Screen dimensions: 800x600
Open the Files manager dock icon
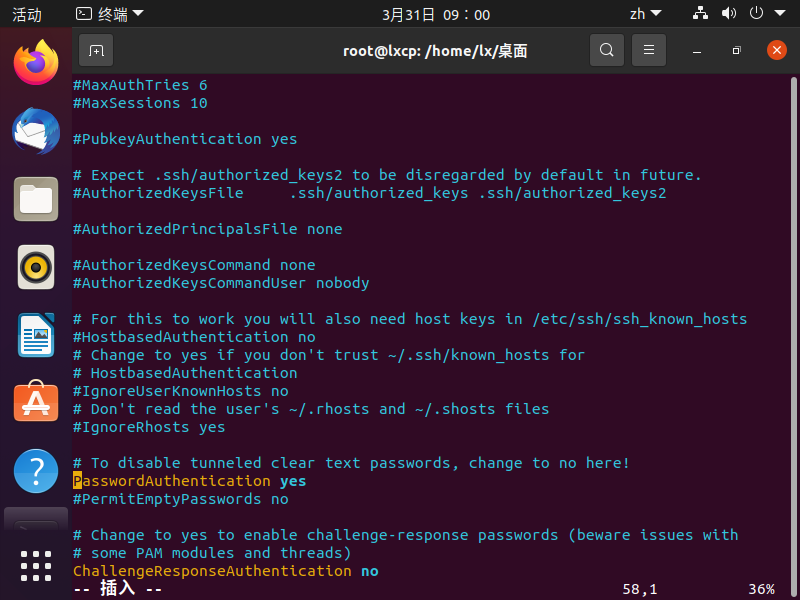(36, 199)
